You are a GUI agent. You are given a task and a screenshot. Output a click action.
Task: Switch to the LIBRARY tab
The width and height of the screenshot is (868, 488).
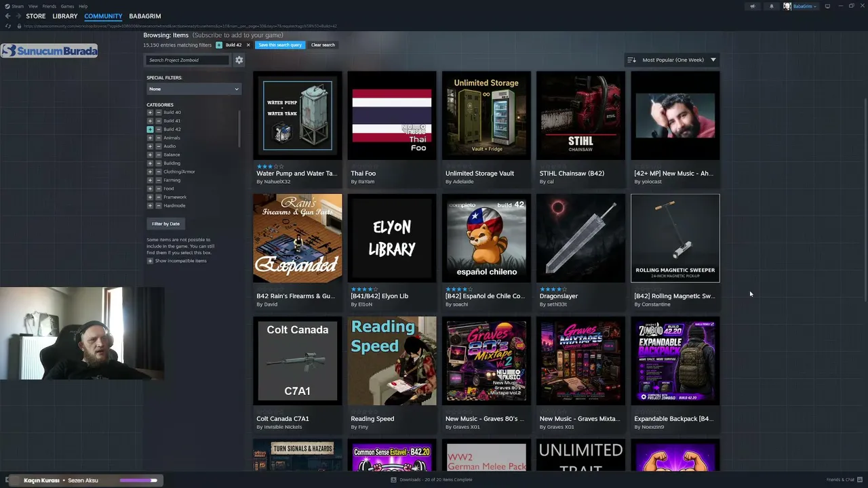coord(65,16)
